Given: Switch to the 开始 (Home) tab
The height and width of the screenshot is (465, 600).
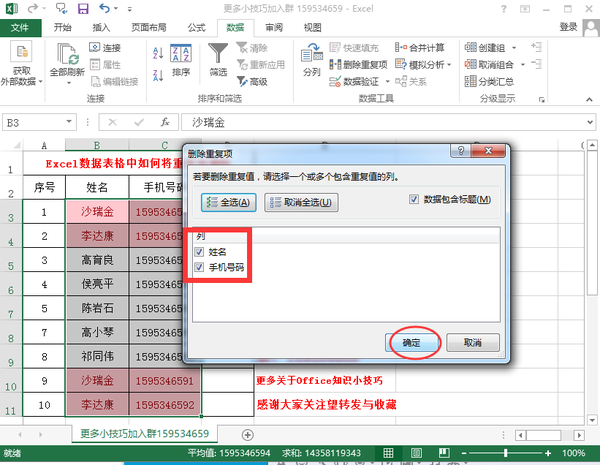Looking at the screenshot, I should pos(62,27).
